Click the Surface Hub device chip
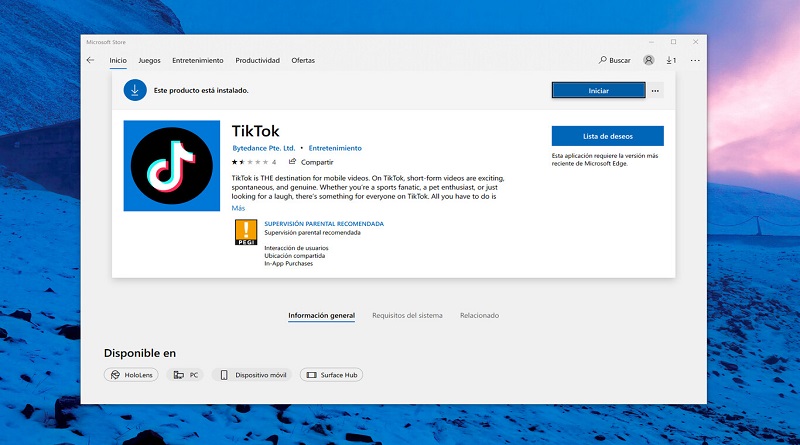The height and width of the screenshot is (445, 800). pyautogui.click(x=332, y=375)
